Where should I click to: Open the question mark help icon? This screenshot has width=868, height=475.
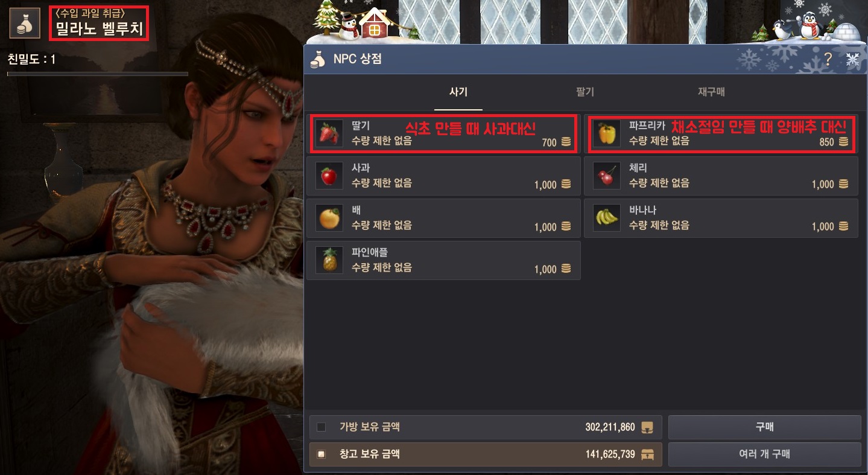tap(828, 59)
